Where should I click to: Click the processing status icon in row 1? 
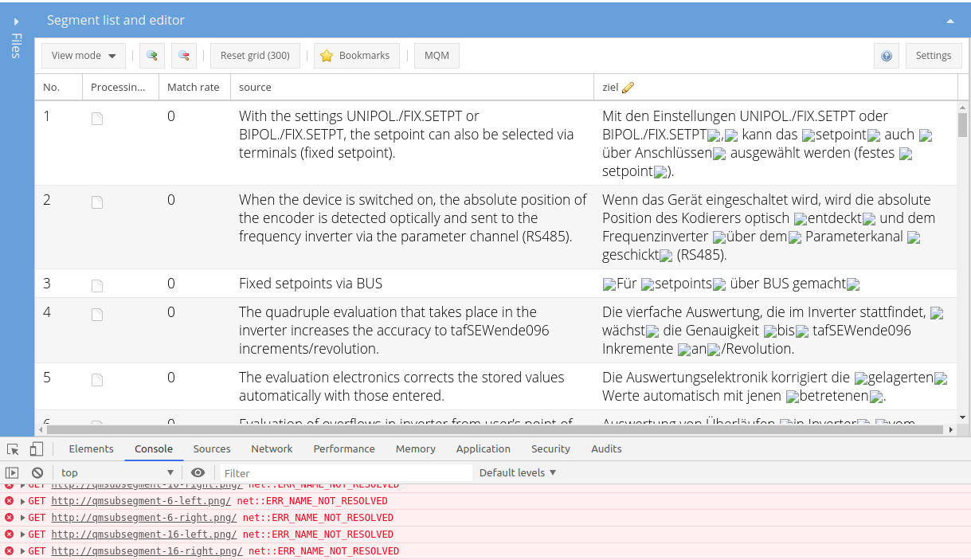pyautogui.click(x=97, y=119)
